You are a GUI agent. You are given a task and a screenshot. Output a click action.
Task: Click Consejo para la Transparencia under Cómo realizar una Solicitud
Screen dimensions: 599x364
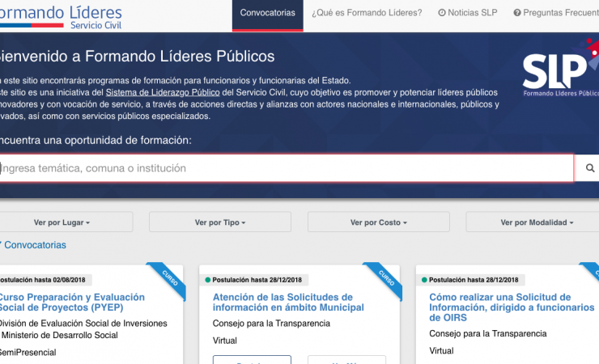488,334
